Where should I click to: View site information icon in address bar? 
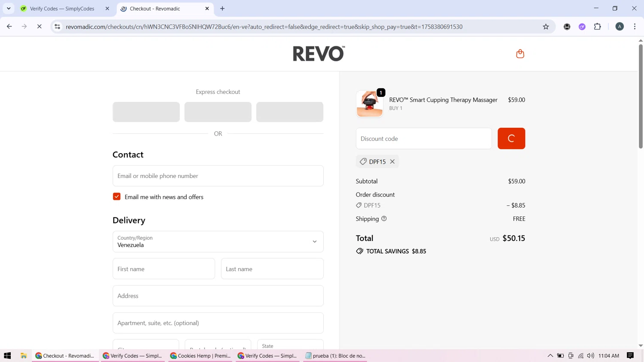click(x=57, y=27)
